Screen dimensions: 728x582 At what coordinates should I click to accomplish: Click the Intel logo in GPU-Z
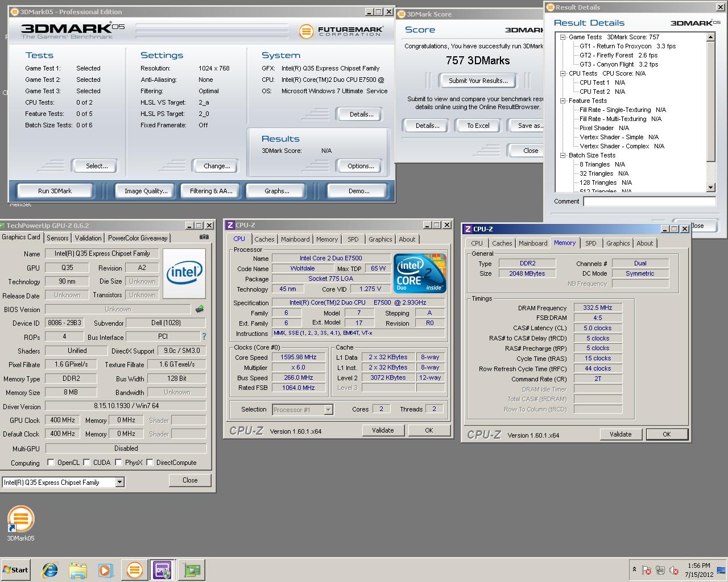[184, 273]
